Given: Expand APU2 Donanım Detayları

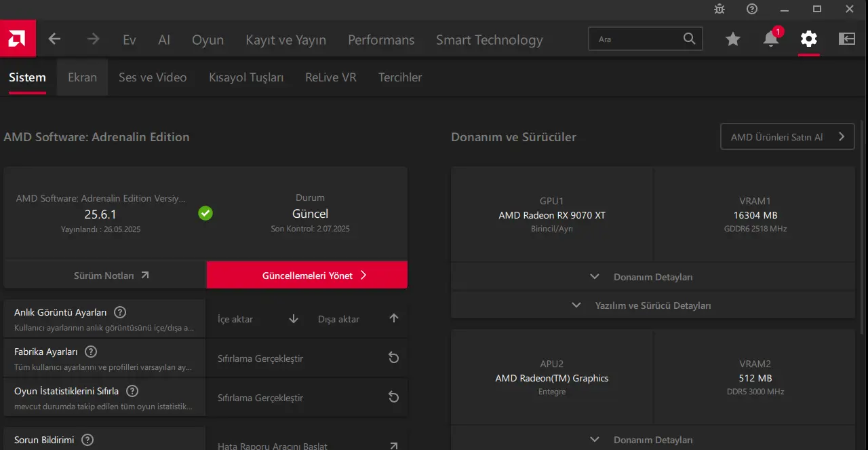Looking at the screenshot, I should click(653, 440).
